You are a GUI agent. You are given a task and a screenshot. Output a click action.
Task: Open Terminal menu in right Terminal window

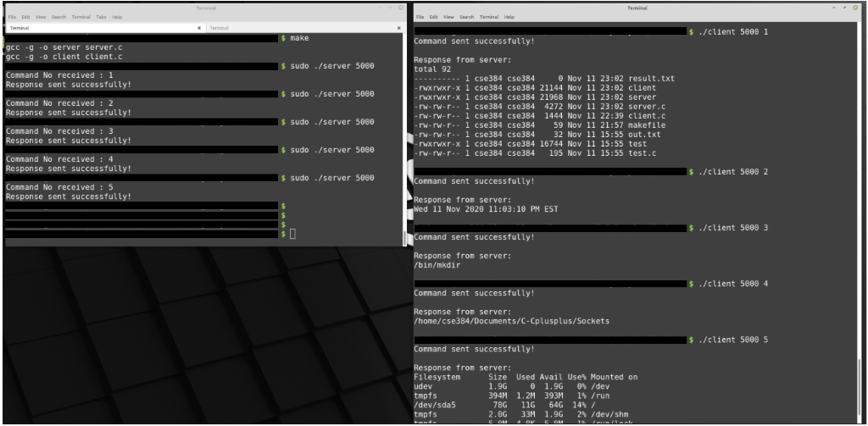tap(489, 17)
